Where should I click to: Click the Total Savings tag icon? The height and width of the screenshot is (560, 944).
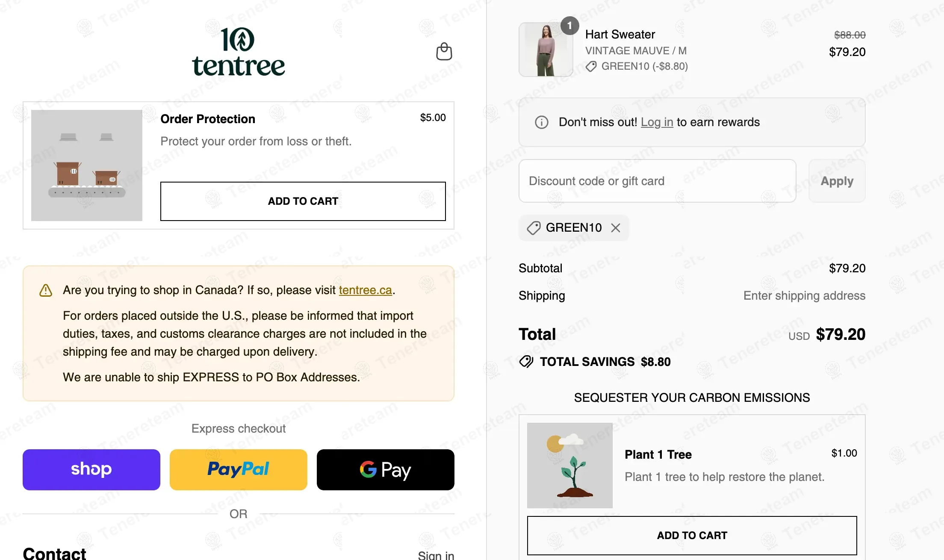526,362
